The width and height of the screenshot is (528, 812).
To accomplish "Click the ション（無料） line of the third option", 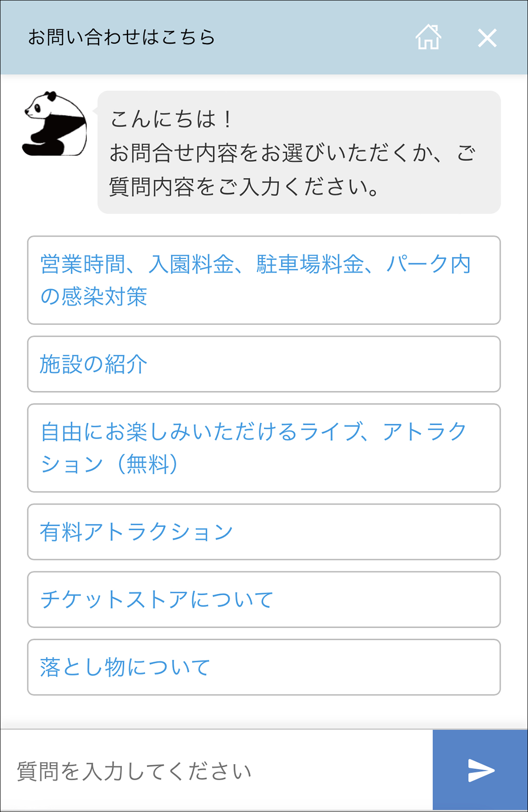I will (x=110, y=464).
